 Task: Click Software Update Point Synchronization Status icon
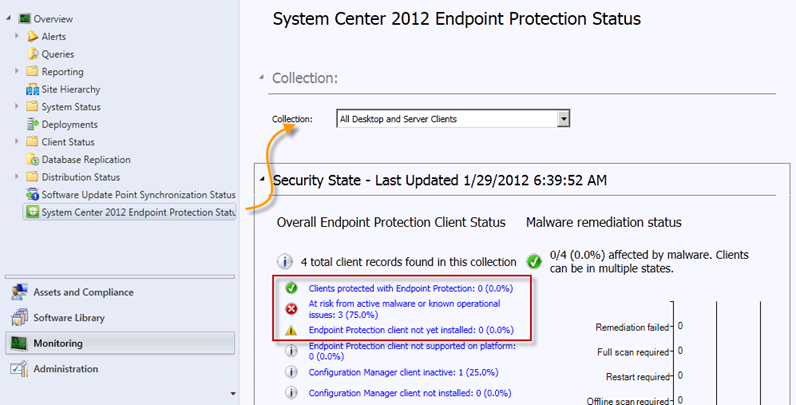(x=32, y=194)
